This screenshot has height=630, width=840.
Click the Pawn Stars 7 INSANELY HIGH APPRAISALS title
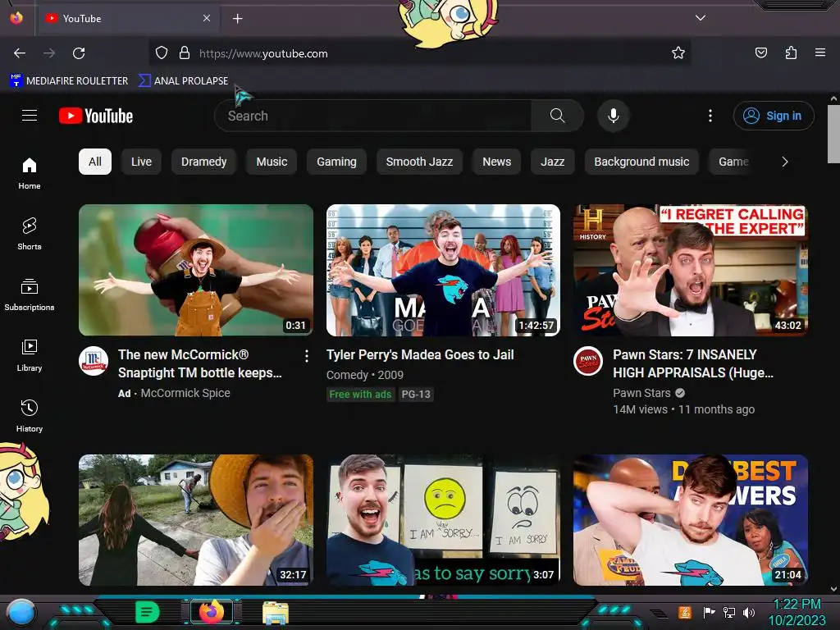(x=693, y=363)
